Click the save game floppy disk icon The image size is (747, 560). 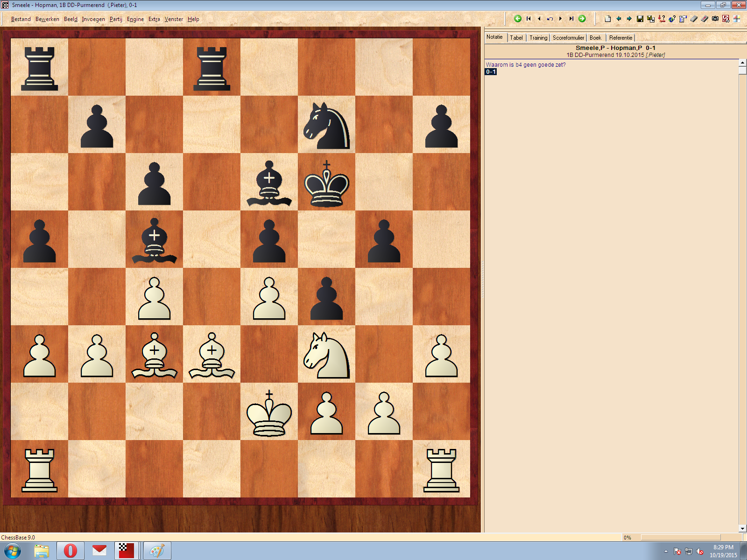pyautogui.click(x=640, y=19)
